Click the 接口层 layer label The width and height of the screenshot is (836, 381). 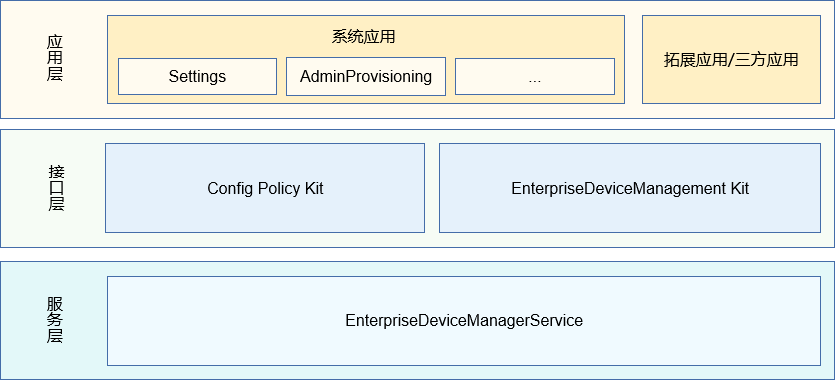pos(56,188)
